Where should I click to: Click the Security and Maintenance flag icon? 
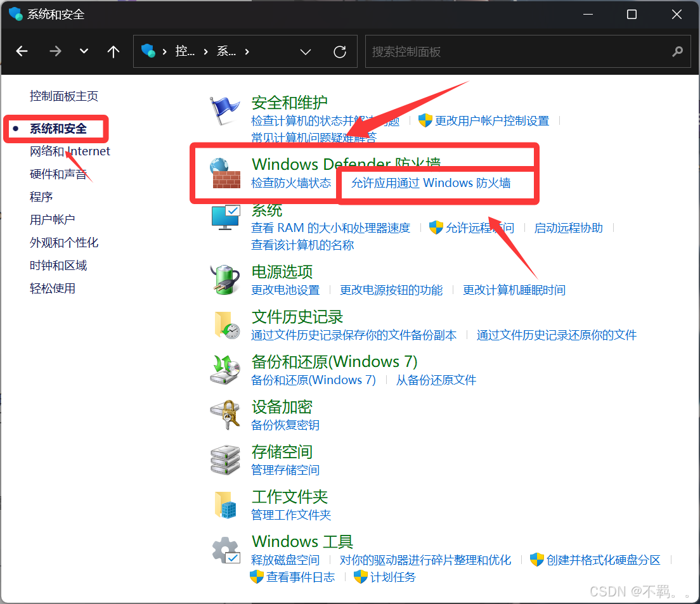[x=225, y=112]
